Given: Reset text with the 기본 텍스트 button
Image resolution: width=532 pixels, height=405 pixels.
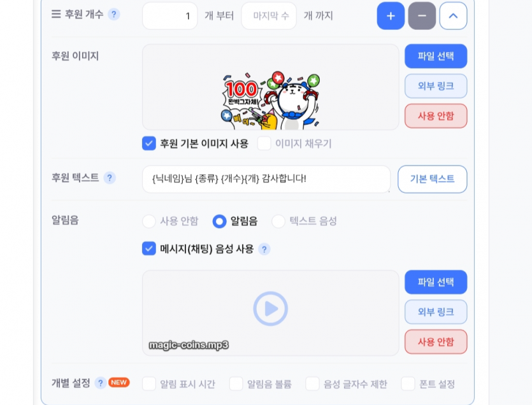Looking at the screenshot, I should 432,179.
